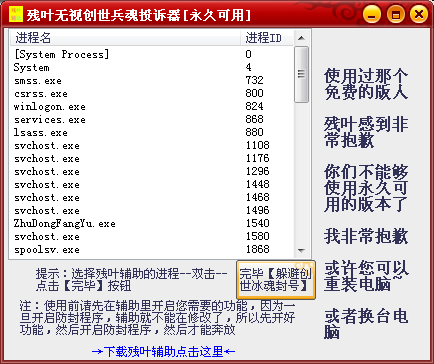
Task: Maximize the window with yellow button
Action: tap(396, 15)
